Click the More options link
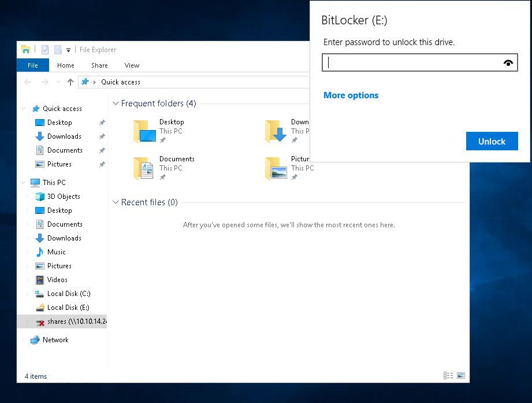The image size is (532, 403). pyautogui.click(x=351, y=95)
